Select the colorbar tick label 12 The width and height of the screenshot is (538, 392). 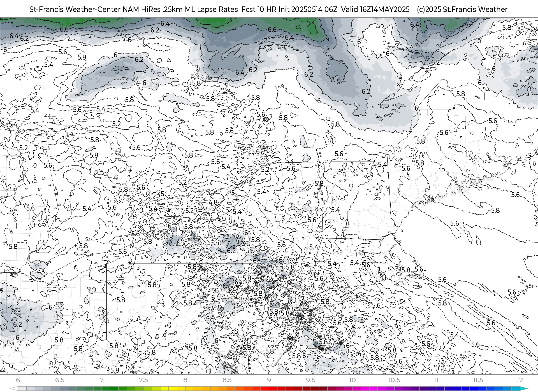tap(520, 380)
